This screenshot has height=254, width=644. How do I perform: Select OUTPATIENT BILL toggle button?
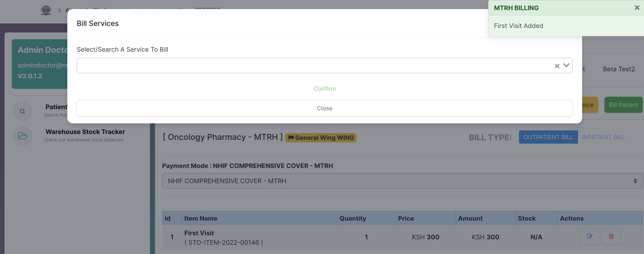click(x=548, y=137)
